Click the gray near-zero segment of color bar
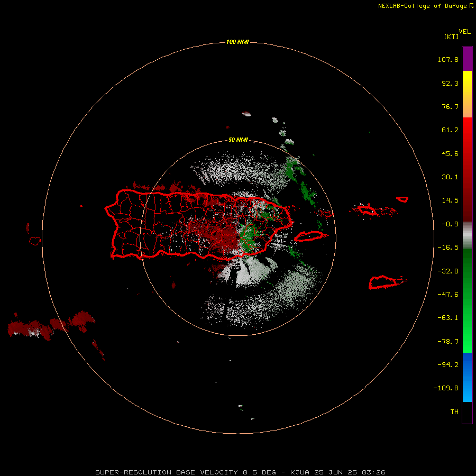This screenshot has height=476, width=476. (467, 235)
